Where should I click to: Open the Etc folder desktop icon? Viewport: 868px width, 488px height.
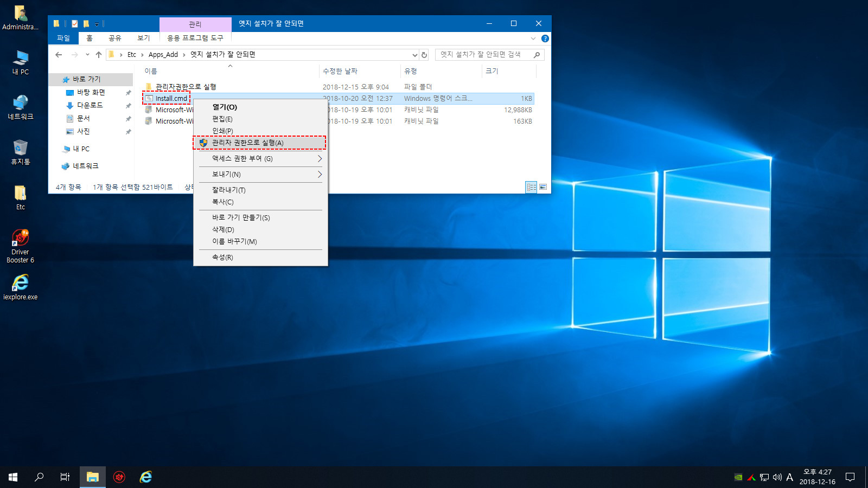coord(20,197)
